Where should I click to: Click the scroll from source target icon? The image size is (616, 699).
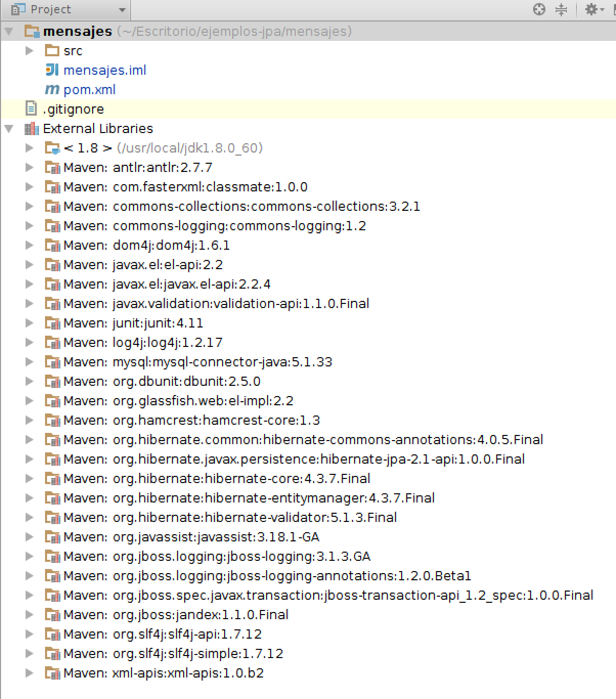(x=539, y=9)
